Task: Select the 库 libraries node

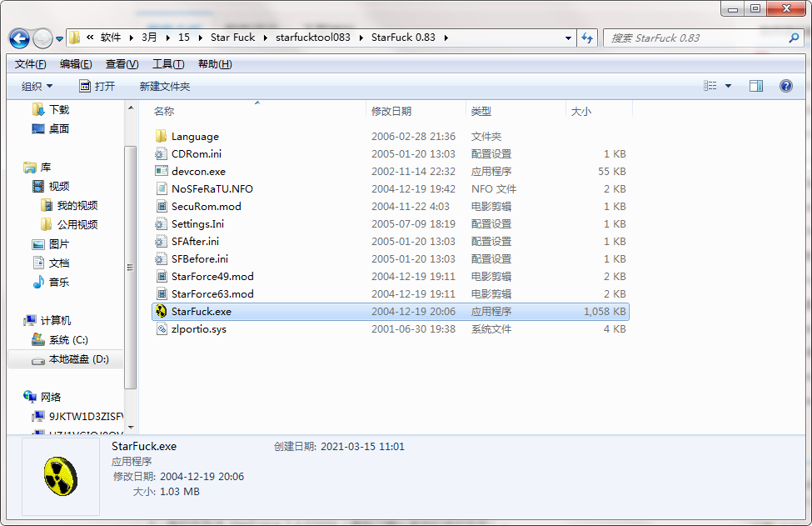Action: [37, 168]
